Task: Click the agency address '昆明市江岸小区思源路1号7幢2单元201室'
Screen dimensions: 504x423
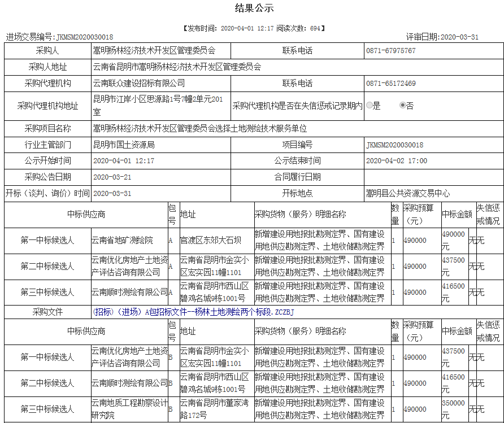Action: coord(158,106)
